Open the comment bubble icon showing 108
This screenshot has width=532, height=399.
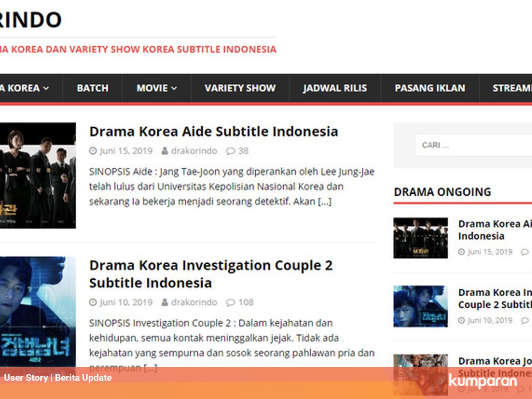pos(231,303)
